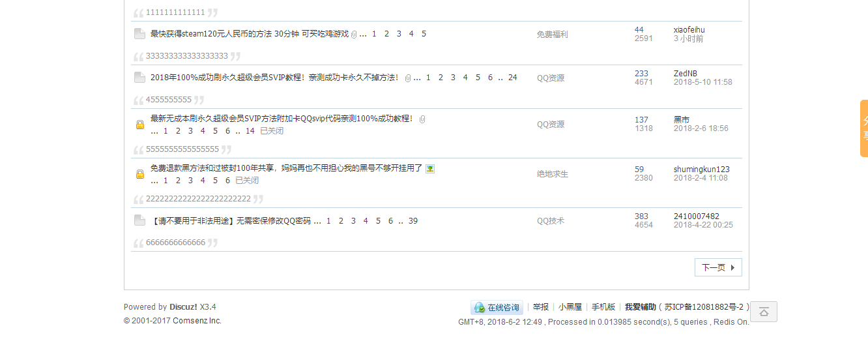This screenshot has width=868, height=356.
Task: Open ICP record 苏ICP备12081882号-2
Action: 704,307
